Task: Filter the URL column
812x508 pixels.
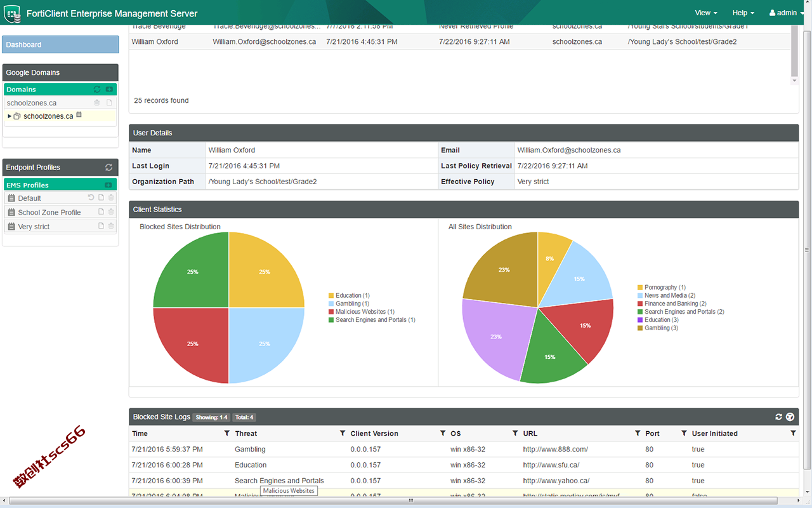Action: pyautogui.click(x=638, y=433)
